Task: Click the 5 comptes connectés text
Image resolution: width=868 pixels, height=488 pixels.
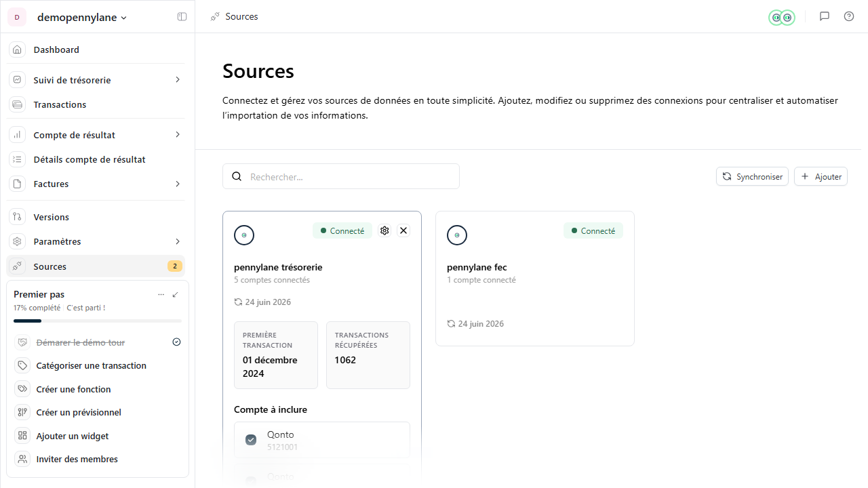Action: (x=272, y=280)
